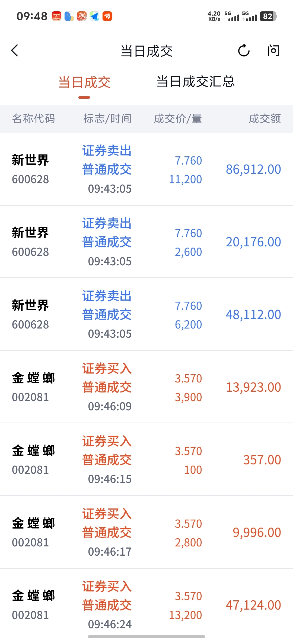Tap the back arrow icon
The width and height of the screenshot is (293, 644).
pos(15,51)
